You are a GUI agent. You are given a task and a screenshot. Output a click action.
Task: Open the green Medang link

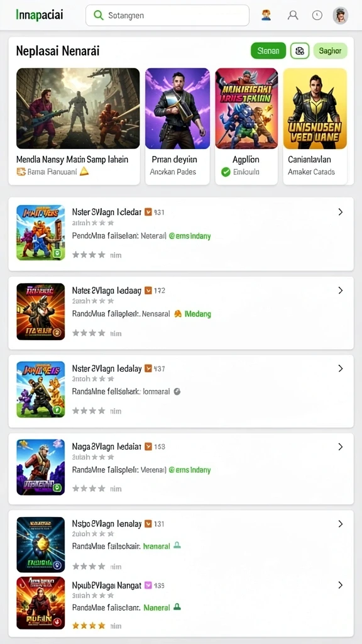(x=198, y=314)
